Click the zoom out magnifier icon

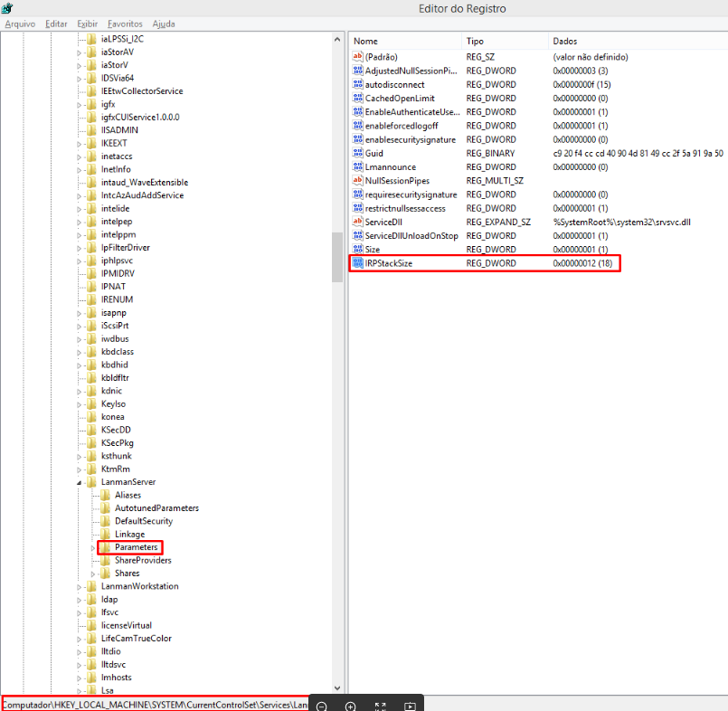click(x=321, y=706)
